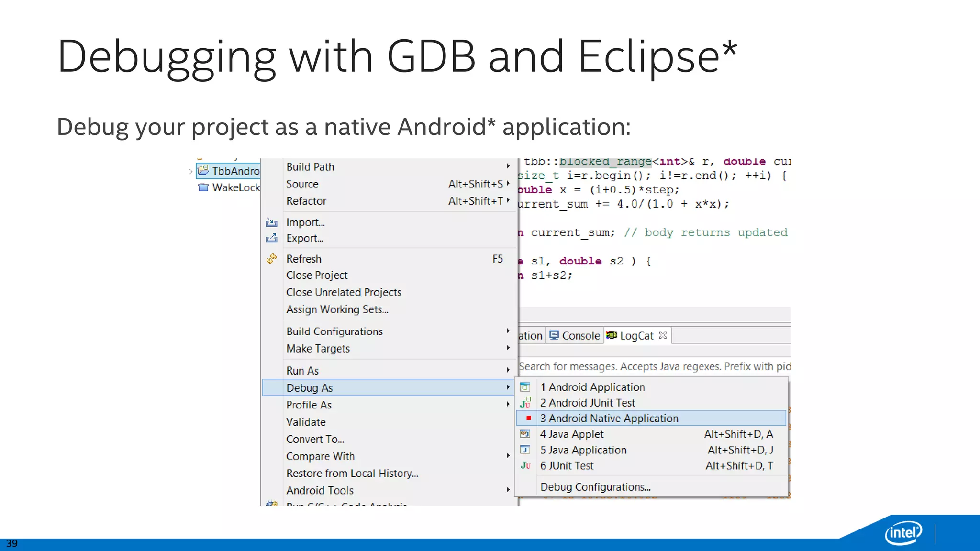Open the Profile As submenu arrow
The width and height of the screenshot is (980, 551).
[x=508, y=404]
